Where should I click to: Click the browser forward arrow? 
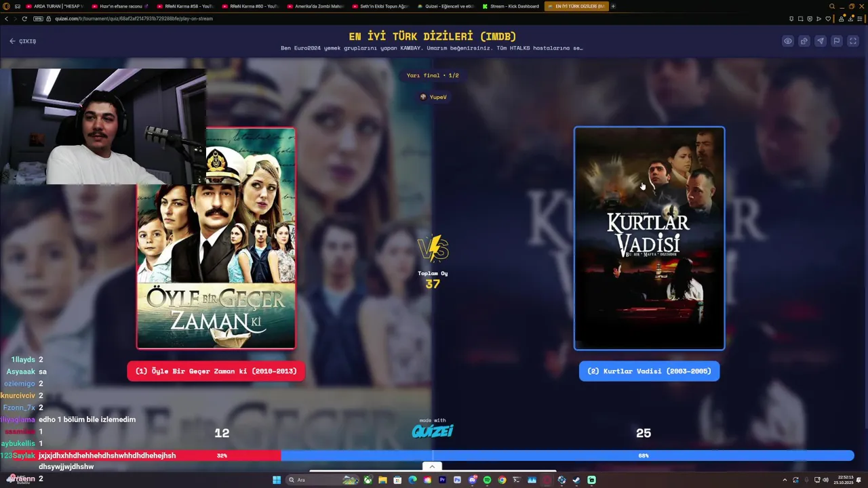[x=16, y=18]
